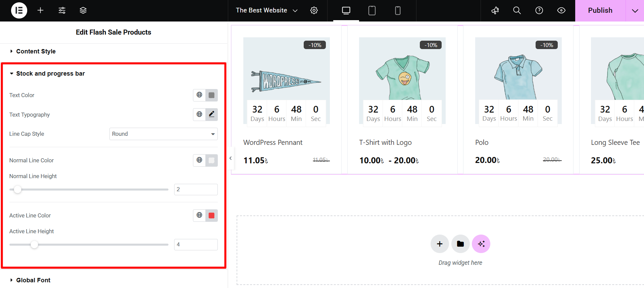Image resolution: width=644 pixels, height=288 pixels.
Task: Open the Finder search icon
Action: click(517, 10)
